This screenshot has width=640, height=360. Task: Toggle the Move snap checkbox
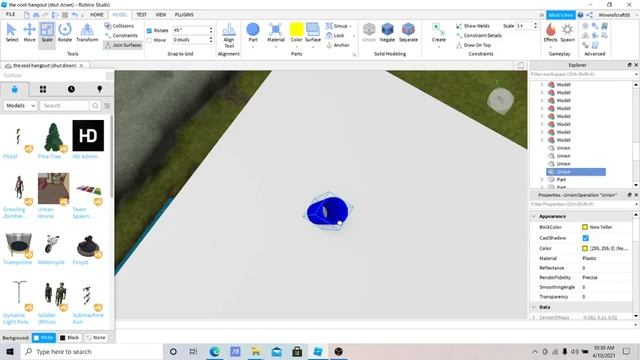tap(149, 40)
